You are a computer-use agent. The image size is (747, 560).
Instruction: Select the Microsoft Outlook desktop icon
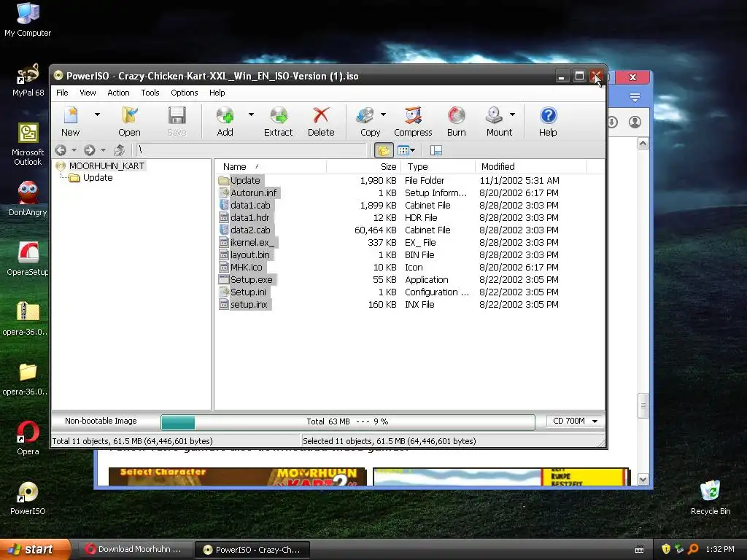(28, 144)
